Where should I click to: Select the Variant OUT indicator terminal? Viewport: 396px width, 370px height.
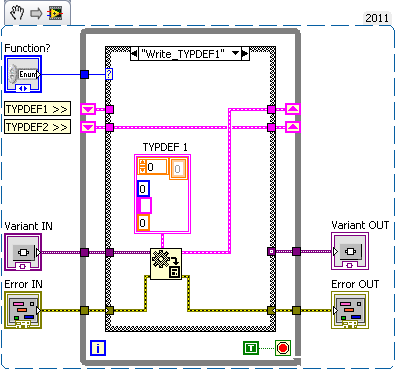click(x=350, y=251)
